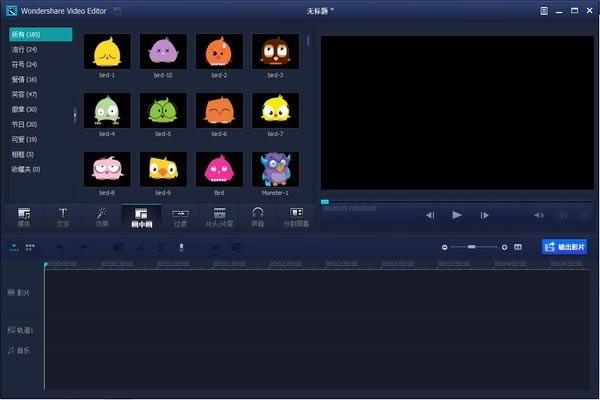Click the delete trash icon
Image resolution: width=600 pixels, height=400 pixels.
(x=161, y=248)
